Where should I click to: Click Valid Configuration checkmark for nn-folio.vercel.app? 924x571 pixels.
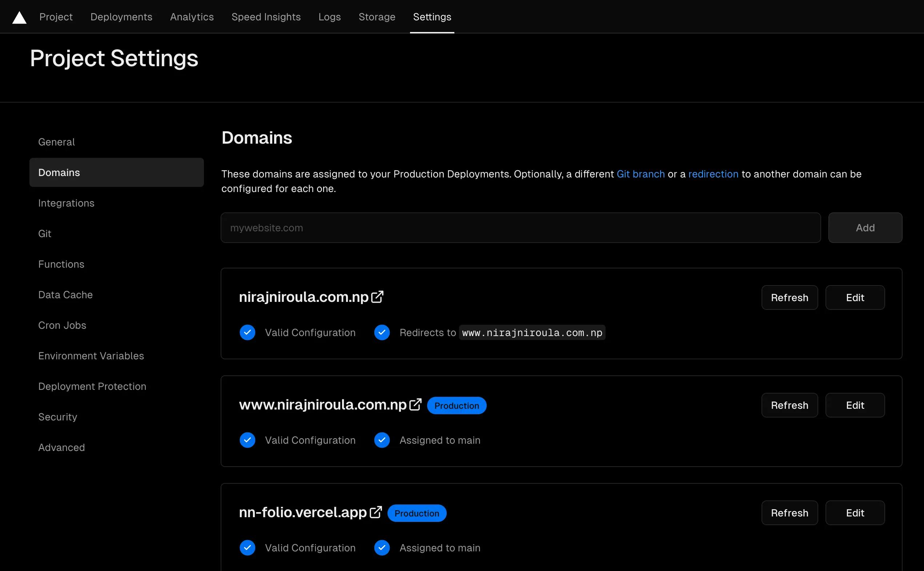(x=248, y=548)
